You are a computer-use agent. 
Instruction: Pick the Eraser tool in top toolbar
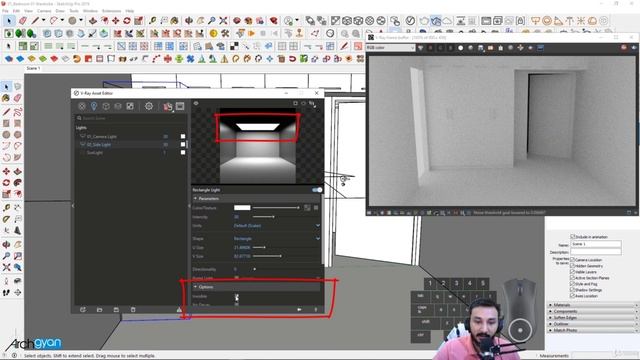click(x=23, y=20)
